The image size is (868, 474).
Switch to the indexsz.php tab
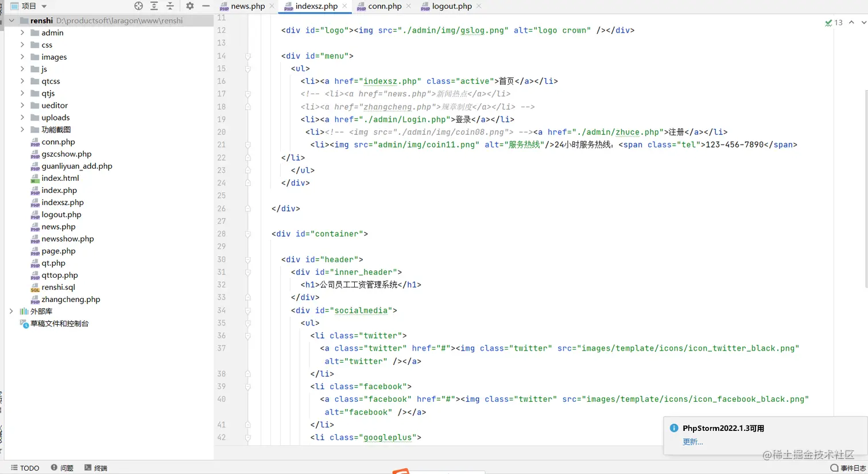tap(316, 6)
